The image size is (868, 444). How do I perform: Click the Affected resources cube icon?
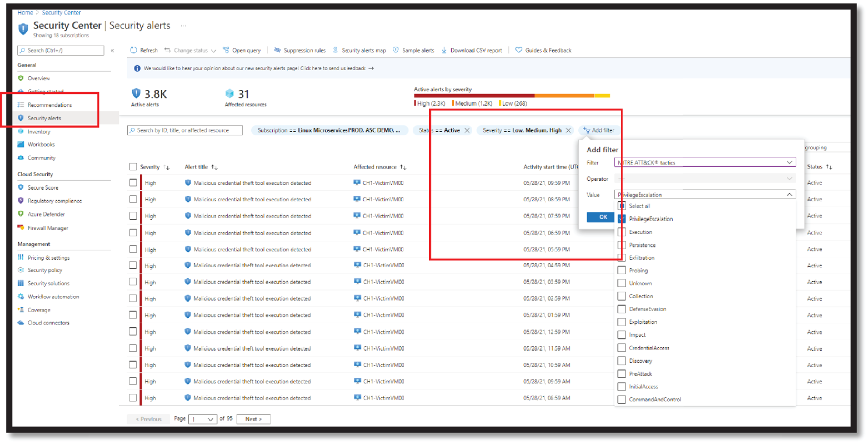tap(230, 93)
